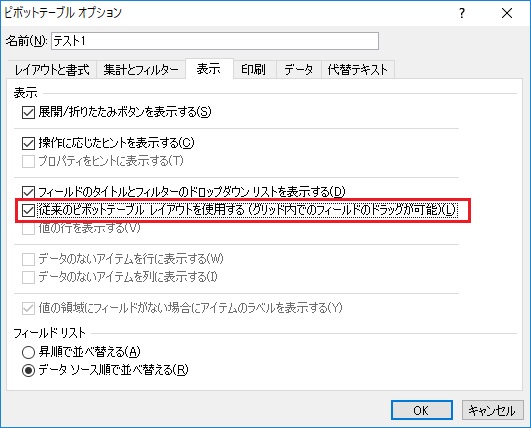The width and height of the screenshot is (531, 428).
Task: Open the データ tab
Action: point(299,70)
